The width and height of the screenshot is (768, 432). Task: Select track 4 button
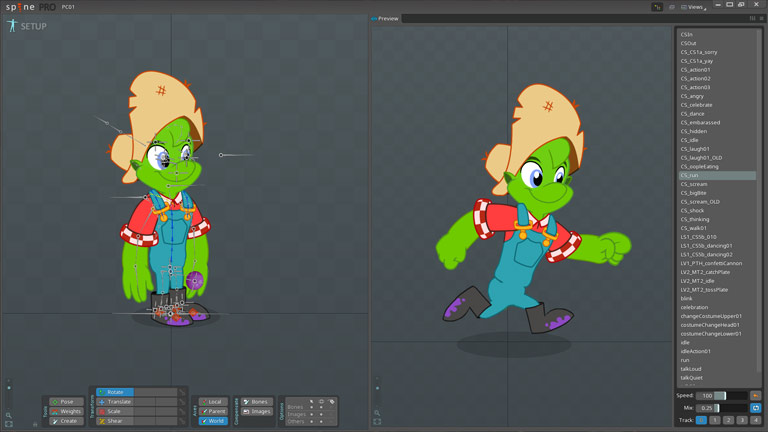[x=756, y=420]
